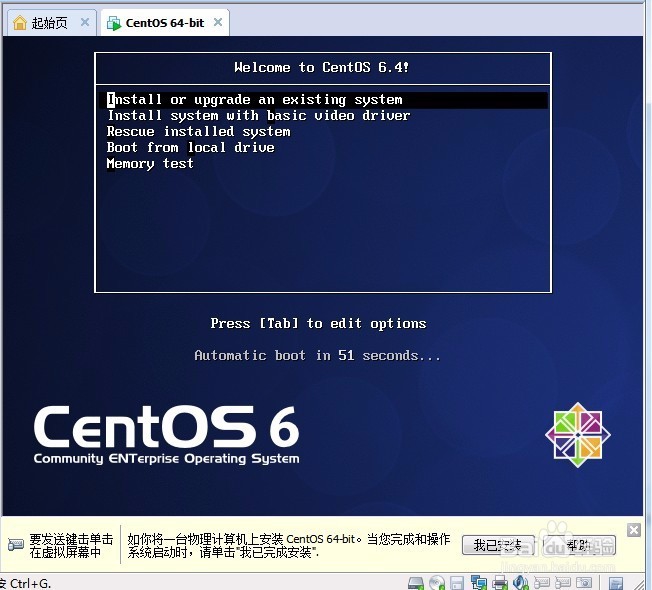The width and height of the screenshot is (652, 590).
Task: Click the CentOS pinwheel logo
Action: pos(578,435)
